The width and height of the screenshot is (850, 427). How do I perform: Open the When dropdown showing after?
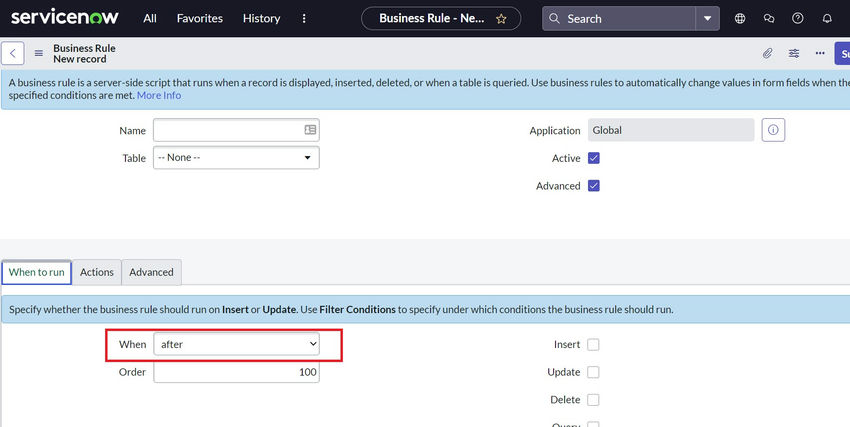(236, 344)
